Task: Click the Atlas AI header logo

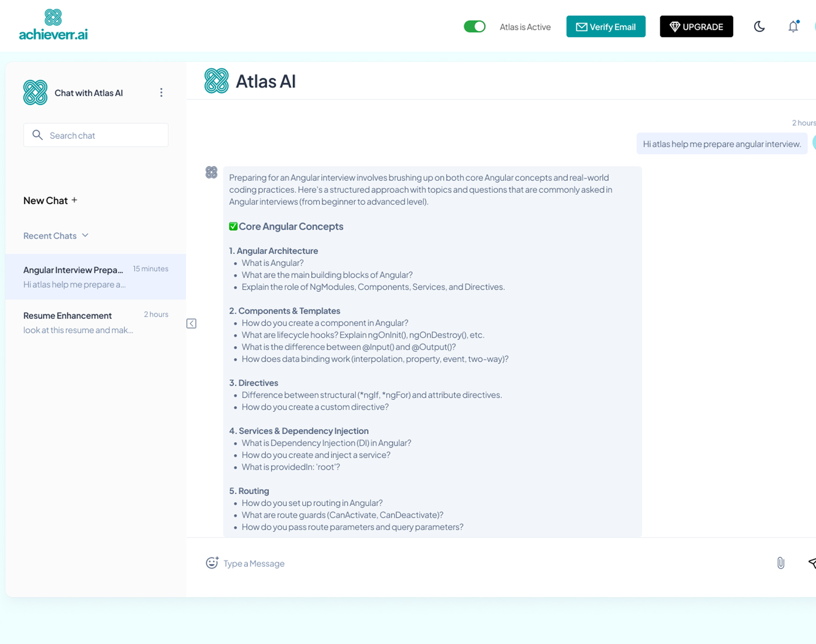Action: point(216,81)
